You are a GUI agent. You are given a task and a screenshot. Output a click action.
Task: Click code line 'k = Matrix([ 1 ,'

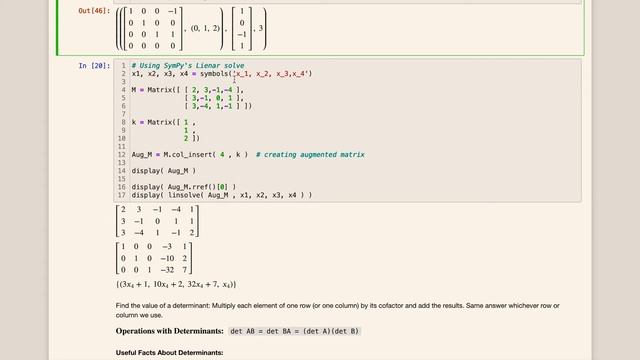(x=163, y=122)
